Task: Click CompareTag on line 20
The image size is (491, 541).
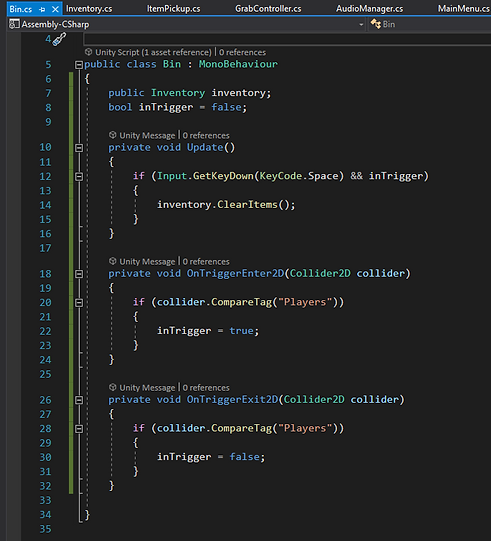Action: [x=242, y=303]
